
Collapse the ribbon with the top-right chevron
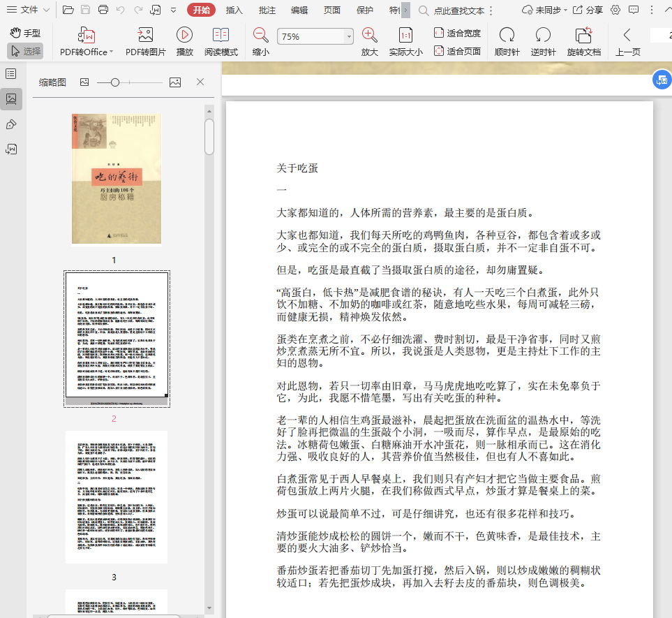coord(668,10)
